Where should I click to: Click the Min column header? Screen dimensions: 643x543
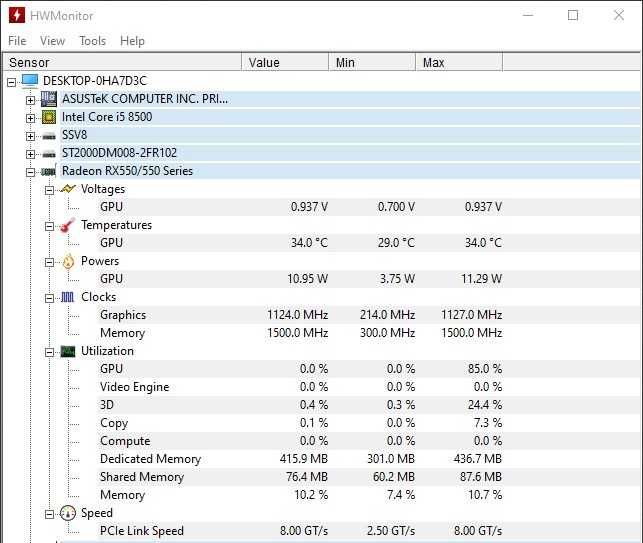372,62
